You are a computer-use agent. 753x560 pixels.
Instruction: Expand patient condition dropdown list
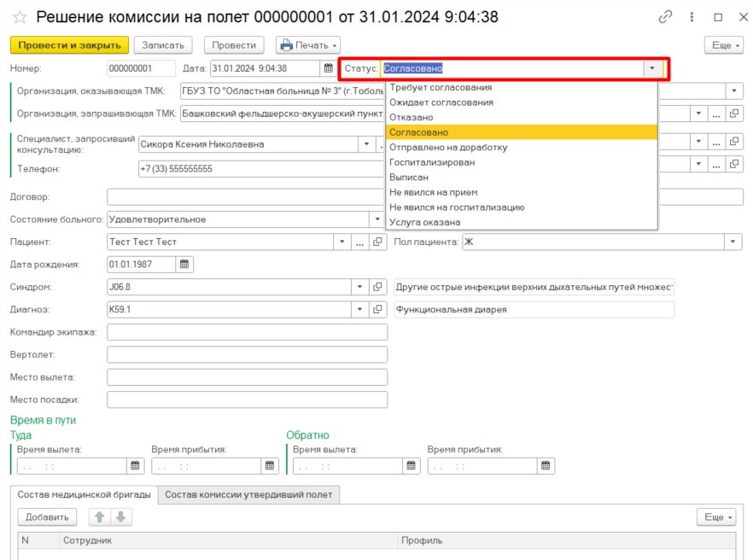click(377, 219)
